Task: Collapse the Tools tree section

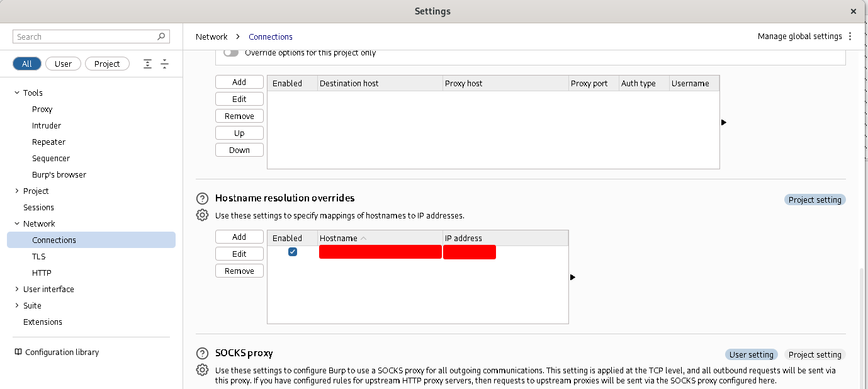Action: click(x=17, y=93)
